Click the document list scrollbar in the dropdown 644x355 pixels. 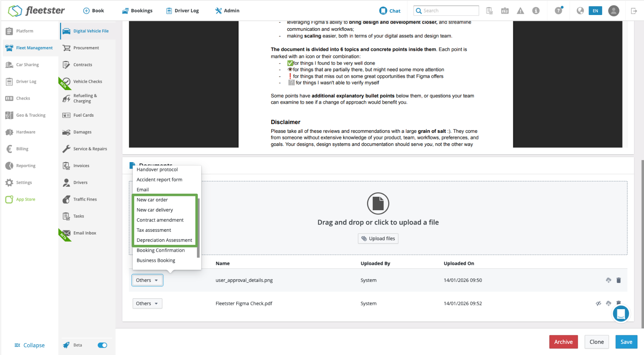point(198,228)
